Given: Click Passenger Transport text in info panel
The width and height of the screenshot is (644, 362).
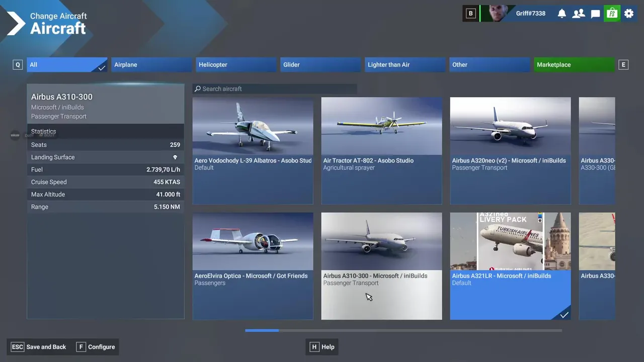Looking at the screenshot, I should pos(59,116).
